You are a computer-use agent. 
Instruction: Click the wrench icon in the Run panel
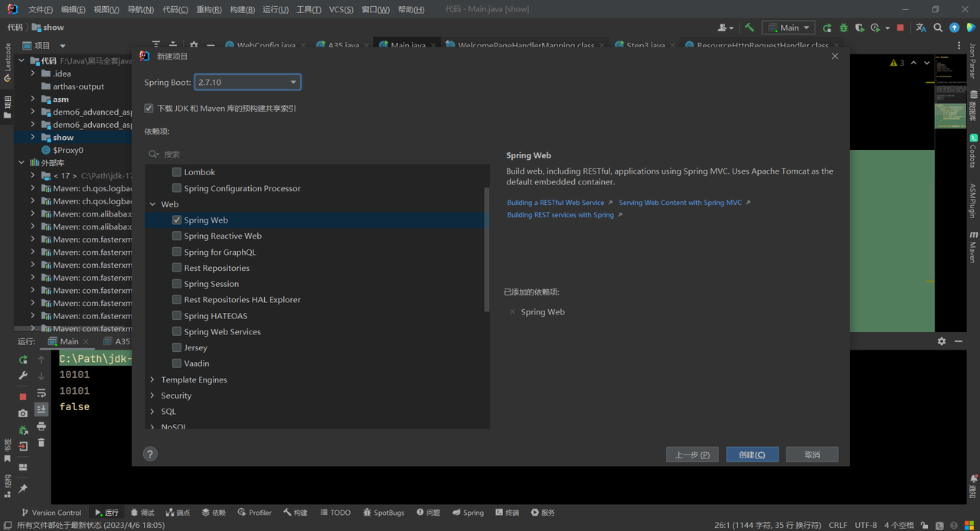pyautogui.click(x=23, y=376)
